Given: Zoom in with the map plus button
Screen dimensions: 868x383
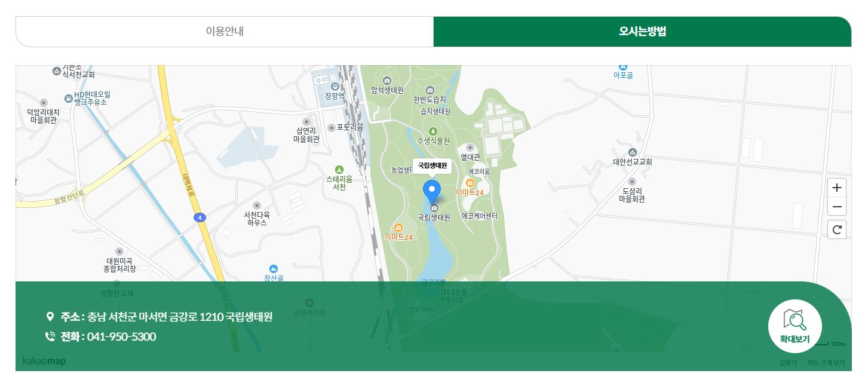Looking at the screenshot, I should [837, 188].
